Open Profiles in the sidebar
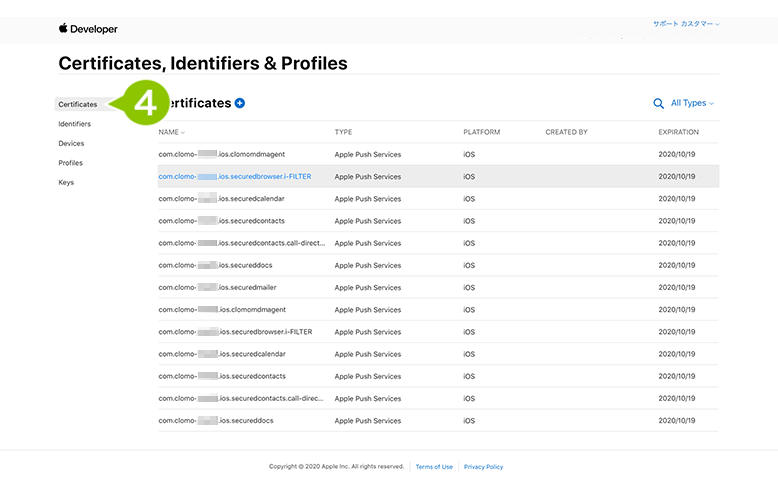 click(70, 163)
